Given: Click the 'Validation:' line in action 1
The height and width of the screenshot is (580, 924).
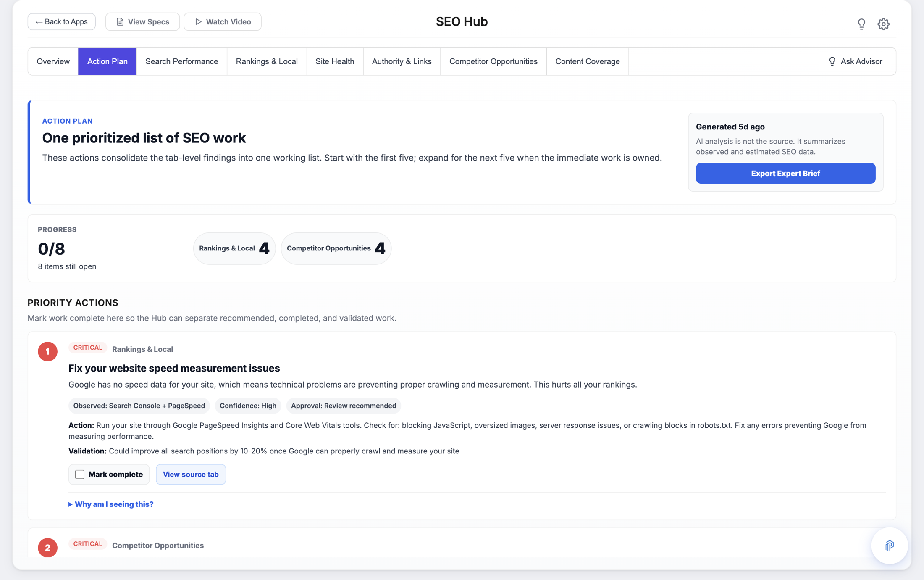Looking at the screenshot, I should [x=264, y=451].
